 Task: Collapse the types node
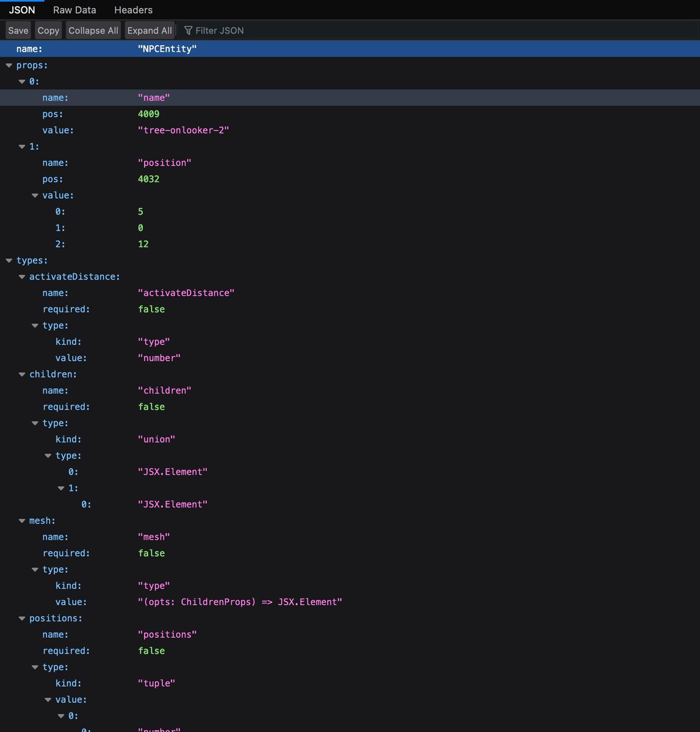(x=9, y=260)
